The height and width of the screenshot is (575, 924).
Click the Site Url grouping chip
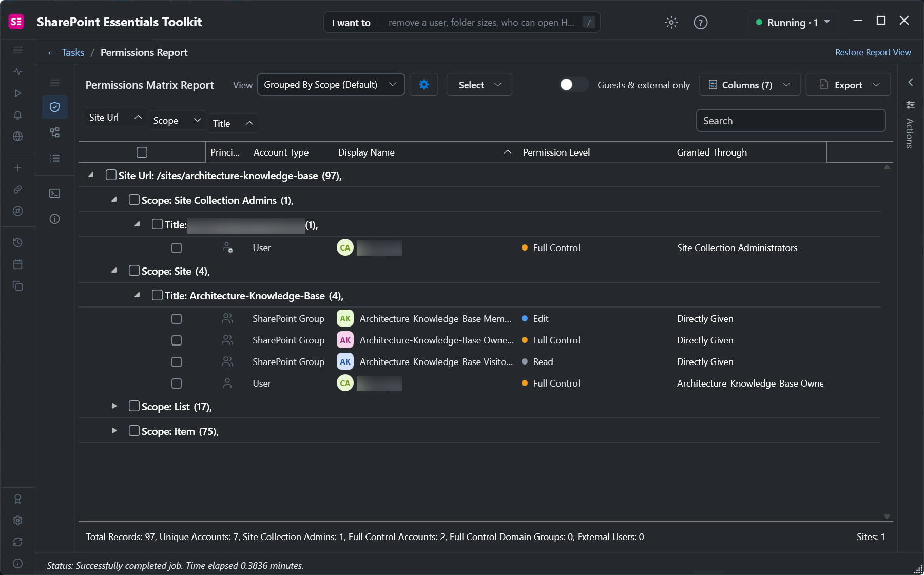click(x=115, y=118)
